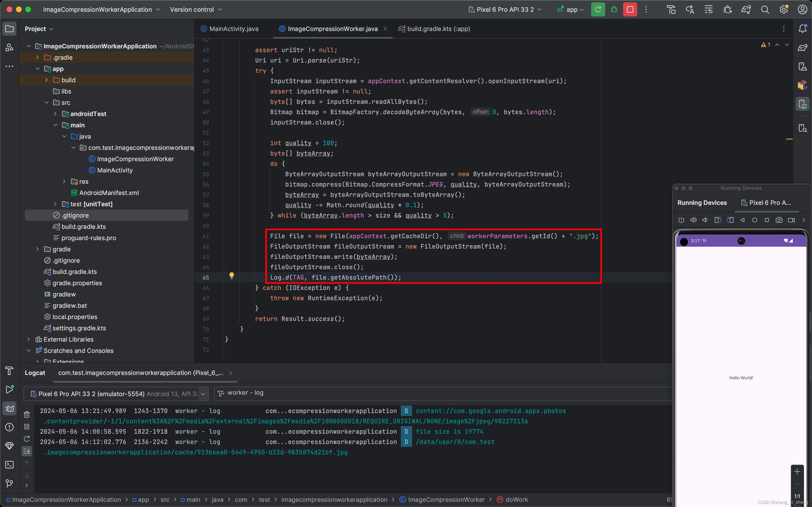Click the red Stop app button
This screenshot has height=507, width=812.
click(x=630, y=9)
